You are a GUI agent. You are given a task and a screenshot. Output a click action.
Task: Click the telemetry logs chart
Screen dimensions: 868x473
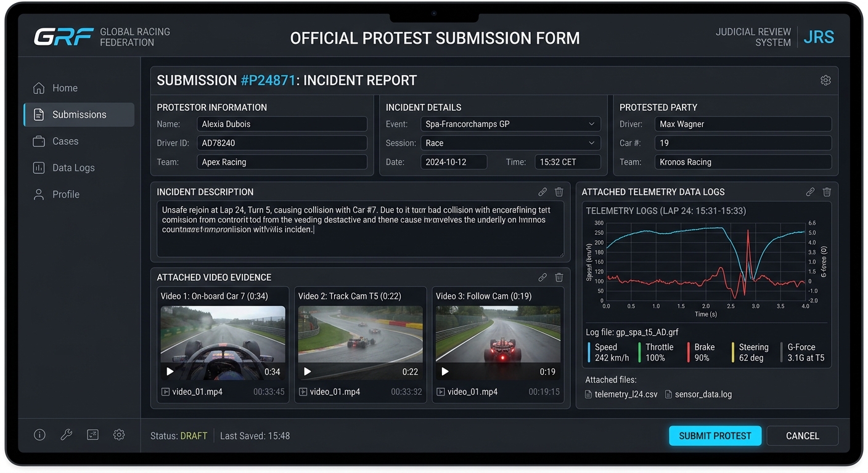pos(706,261)
